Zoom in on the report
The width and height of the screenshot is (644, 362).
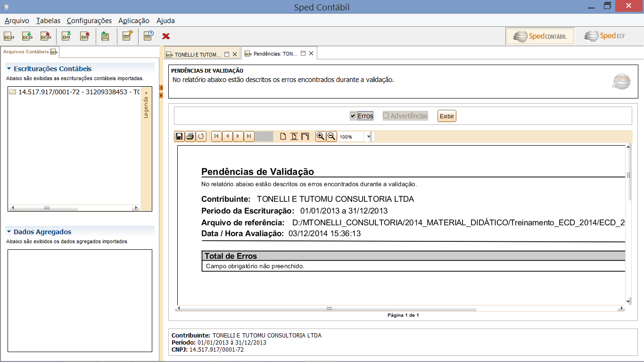click(x=321, y=136)
